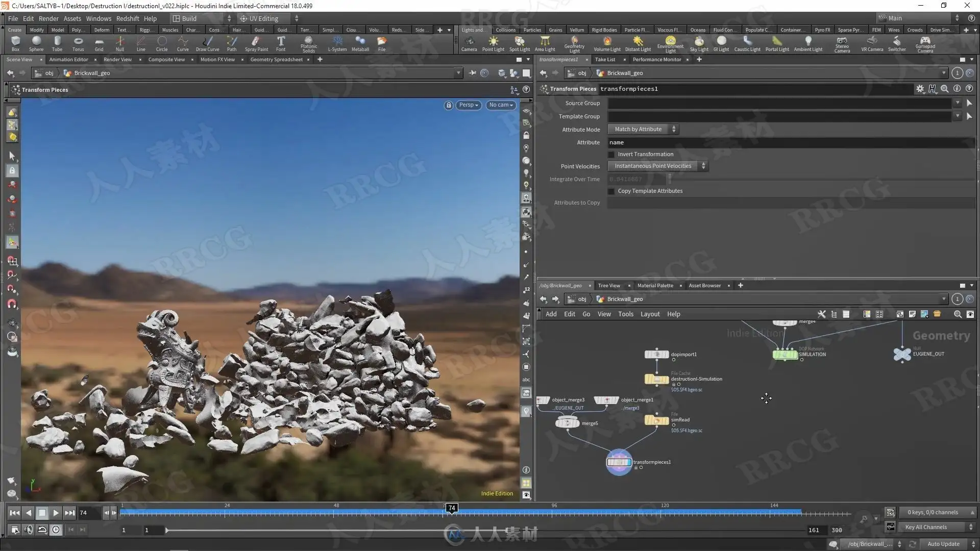
Task: Switch to the Geometry Spreadsheet tab
Action: coord(276,60)
